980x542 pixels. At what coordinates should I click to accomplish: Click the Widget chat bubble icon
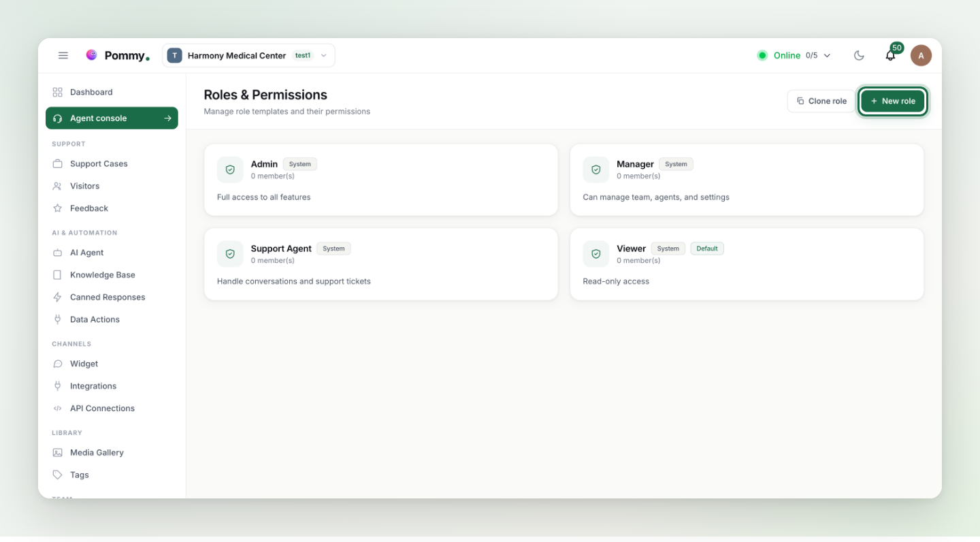coord(58,364)
